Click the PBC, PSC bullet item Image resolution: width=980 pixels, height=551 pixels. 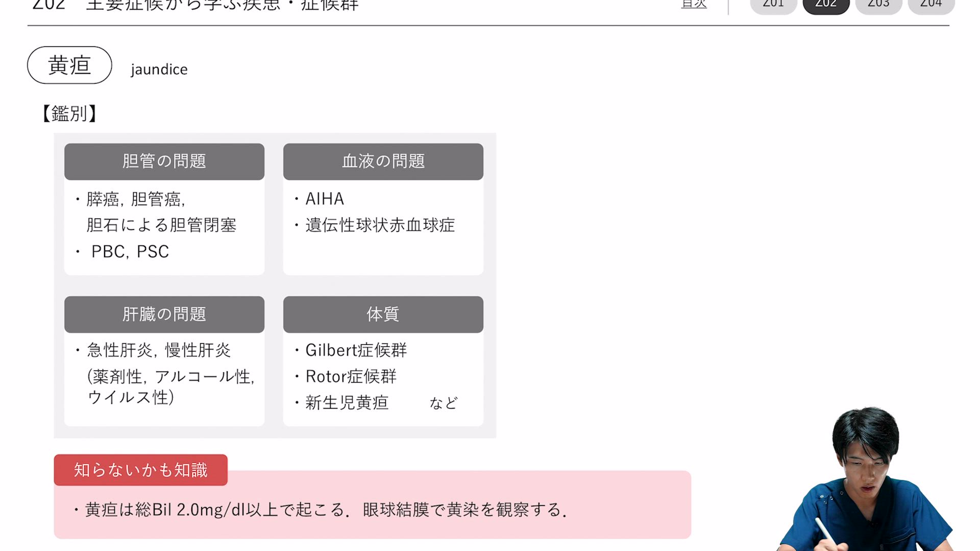tap(130, 252)
